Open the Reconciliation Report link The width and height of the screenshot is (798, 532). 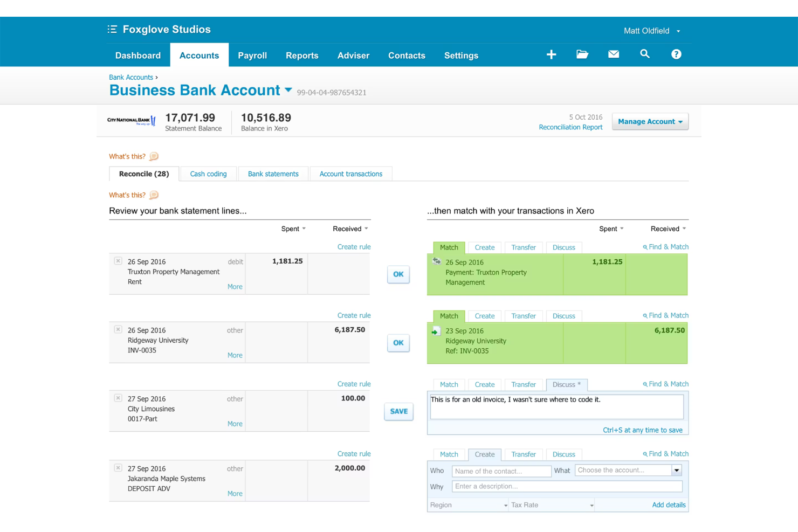tap(570, 127)
